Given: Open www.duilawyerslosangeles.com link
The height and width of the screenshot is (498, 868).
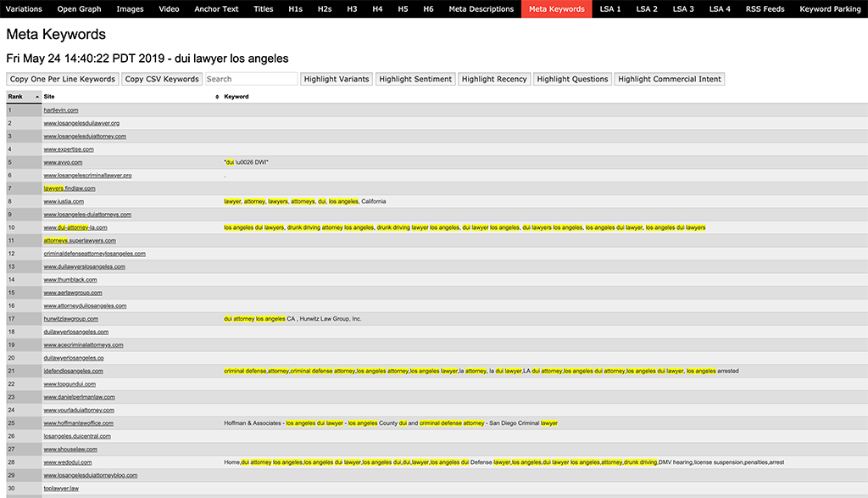Looking at the screenshot, I should [x=84, y=266].
